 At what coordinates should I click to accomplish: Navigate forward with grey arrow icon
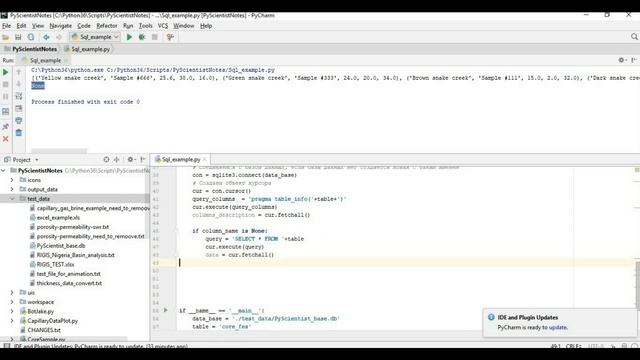click(x=59, y=37)
